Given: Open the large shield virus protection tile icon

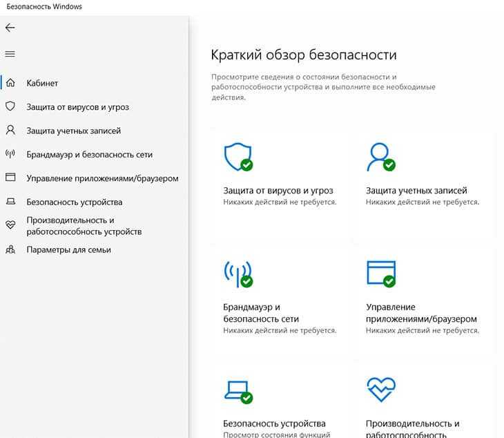Looking at the screenshot, I should click(238, 157).
